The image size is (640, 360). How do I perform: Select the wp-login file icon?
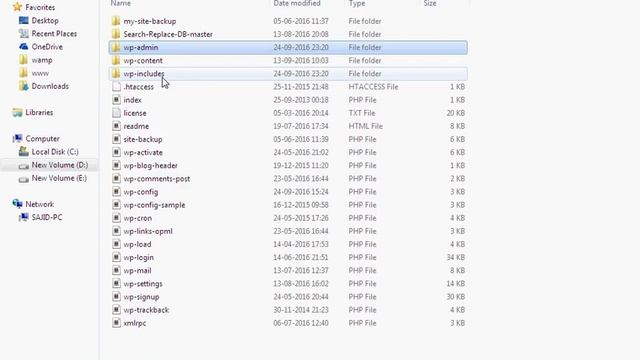[116, 257]
